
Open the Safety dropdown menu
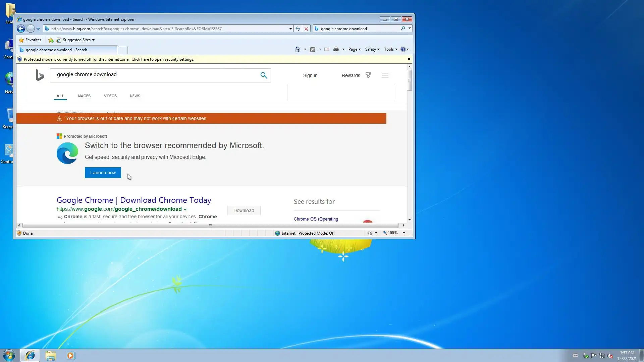tap(372, 49)
